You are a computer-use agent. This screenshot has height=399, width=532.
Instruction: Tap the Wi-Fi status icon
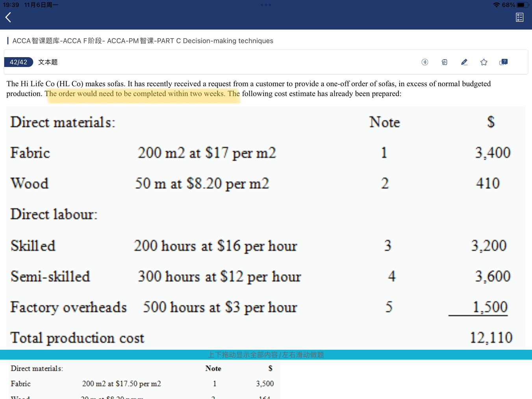point(496,5)
